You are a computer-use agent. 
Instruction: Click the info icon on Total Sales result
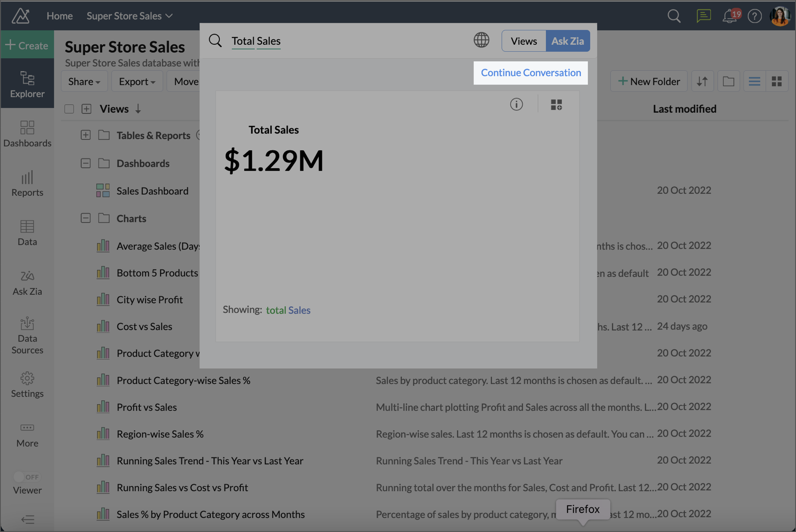516,104
